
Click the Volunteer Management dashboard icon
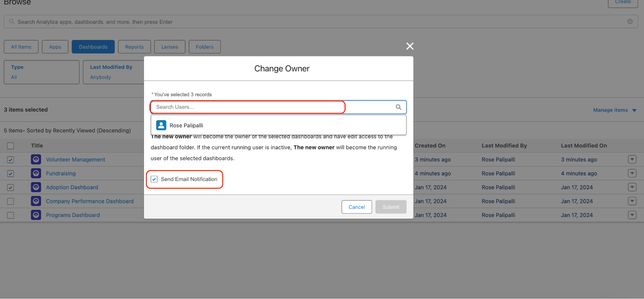[x=36, y=159]
